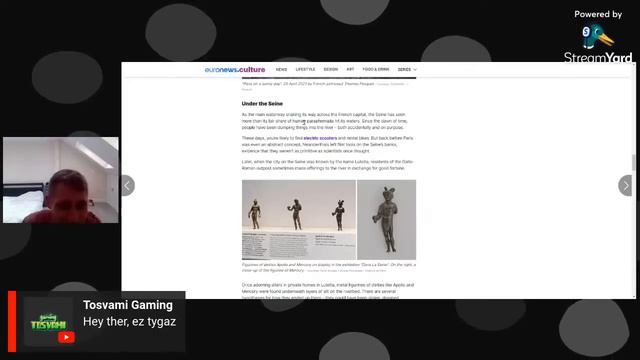Open the NEWS menu item
Image resolution: width=640 pixels, height=360 pixels.
(x=281, y=70)
